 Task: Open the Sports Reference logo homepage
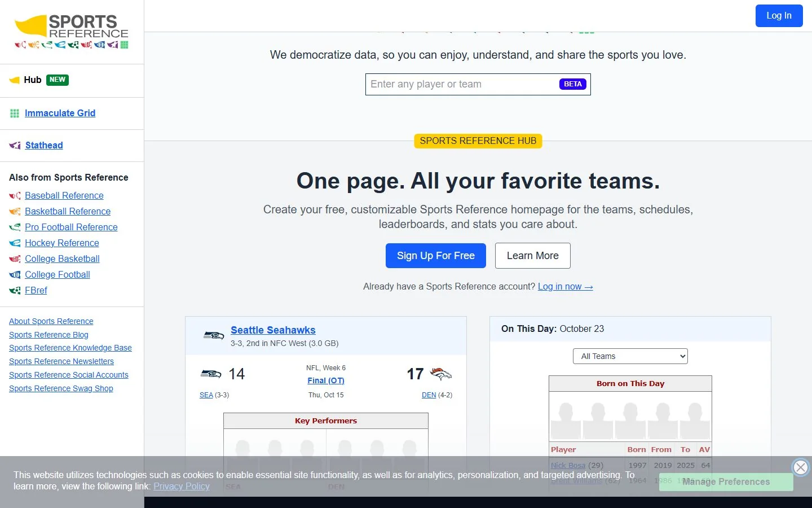(x=72, y=32)
